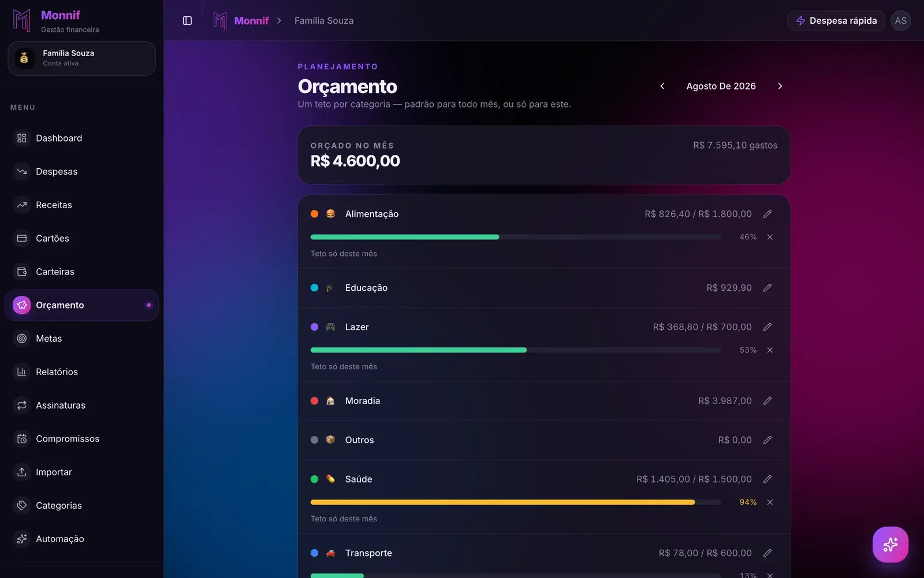Click the Outros package emoji icon
The width and height of the screenshot is (924, 578).
tap(330, 440)
